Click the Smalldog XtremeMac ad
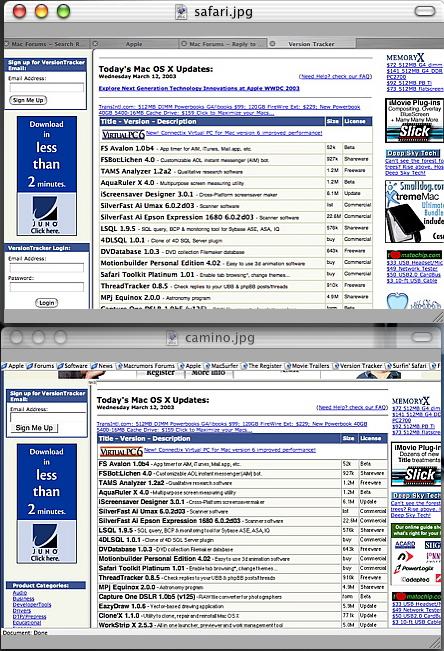This screenshot has width=444, height=651. pos(415,211)
